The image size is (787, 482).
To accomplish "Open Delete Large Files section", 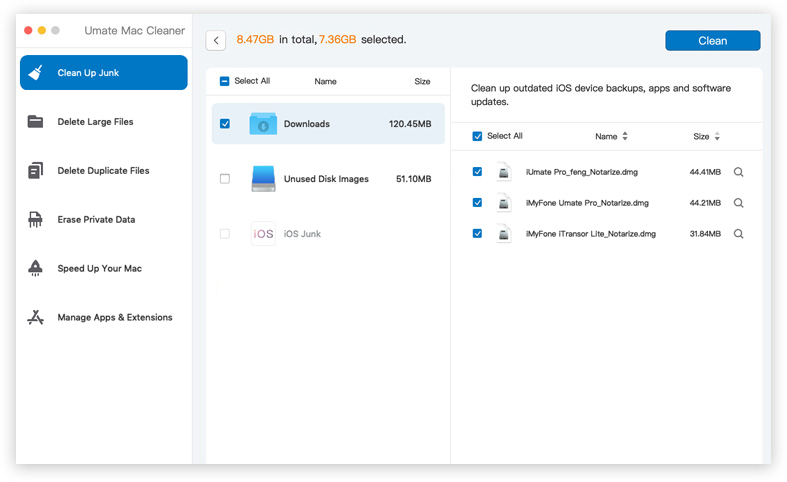I will (x=104, y=122).
